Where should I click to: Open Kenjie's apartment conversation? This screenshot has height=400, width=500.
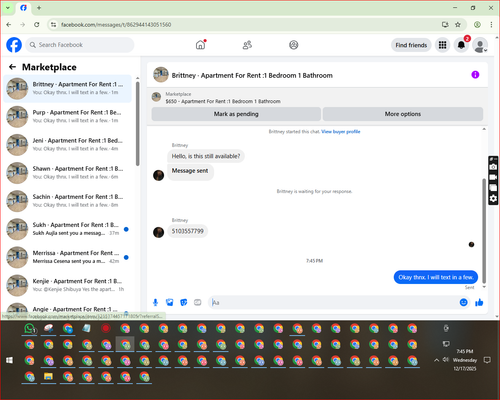67,285
